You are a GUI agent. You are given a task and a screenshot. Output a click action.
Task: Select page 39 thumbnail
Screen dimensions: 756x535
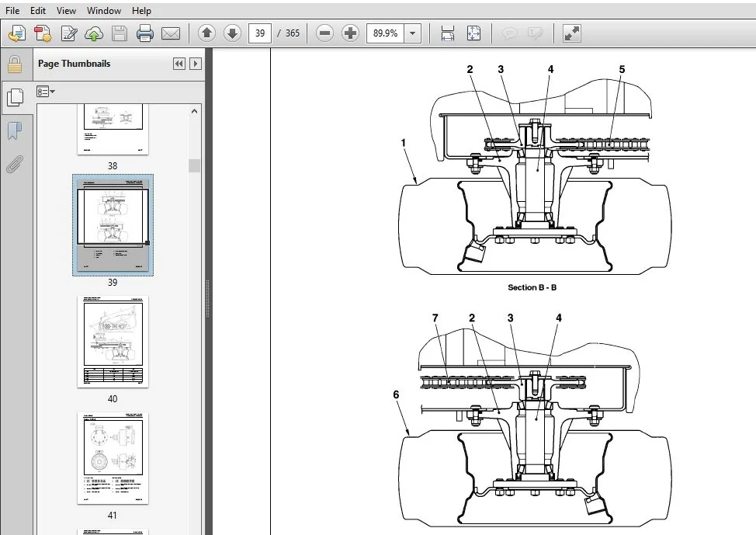(x=113, y=225)
